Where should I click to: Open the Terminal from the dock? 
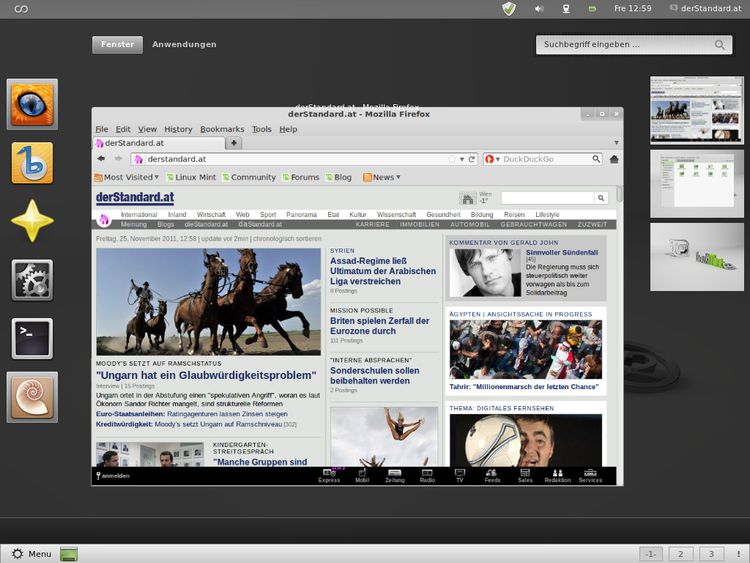[33, 339]
